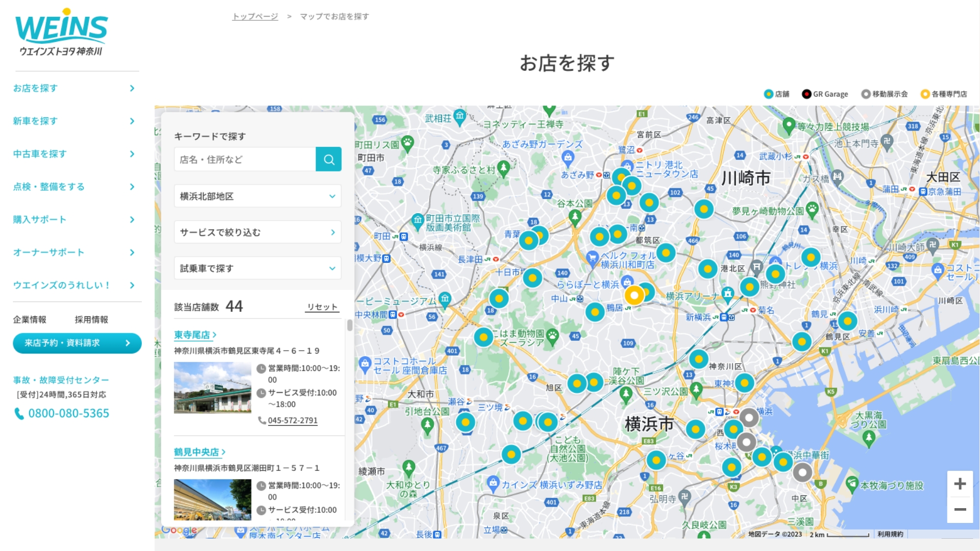This screenshot has height=551, width=980.
Task: Click the phone icon beside 0800-080-5365
Action: pyautogui.click(x=19, y=414)
